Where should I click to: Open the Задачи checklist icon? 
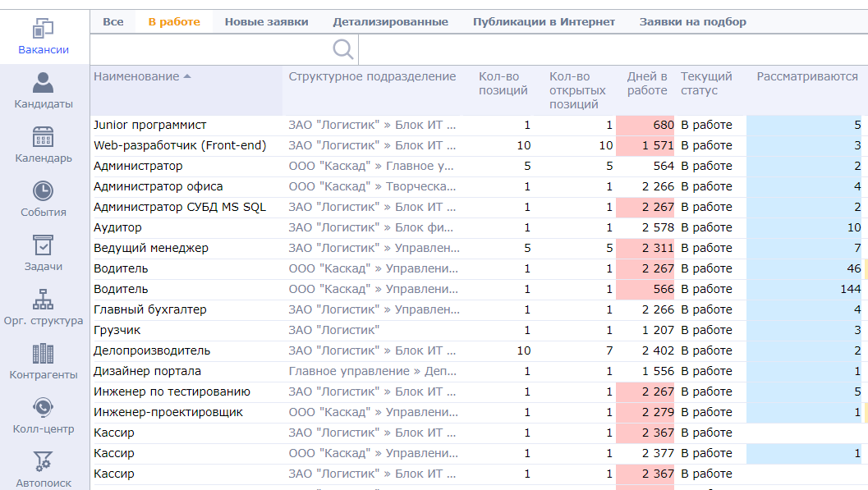pyautogui.click(x=44, y=245)
